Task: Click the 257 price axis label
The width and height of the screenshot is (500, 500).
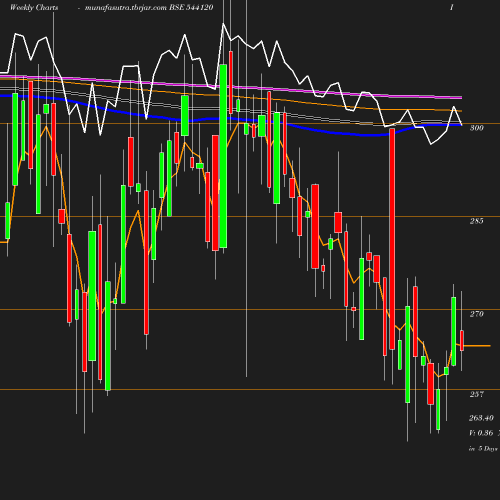Action: (476, 394)
